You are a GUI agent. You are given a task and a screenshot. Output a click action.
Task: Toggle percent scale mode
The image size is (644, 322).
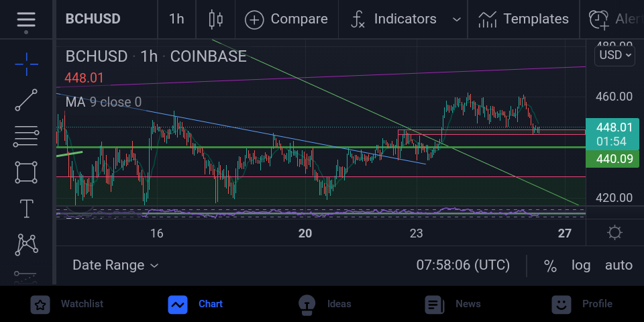coord(550,266)
